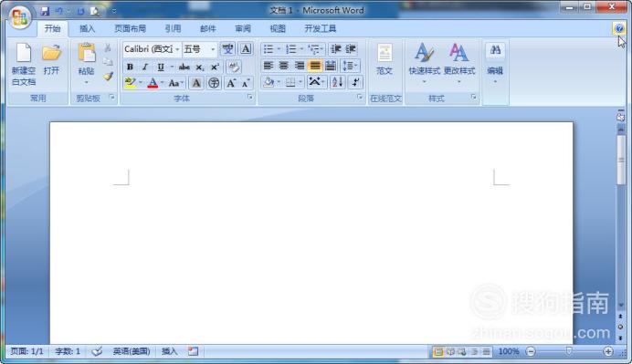Align text to the right

pos(299,66)
